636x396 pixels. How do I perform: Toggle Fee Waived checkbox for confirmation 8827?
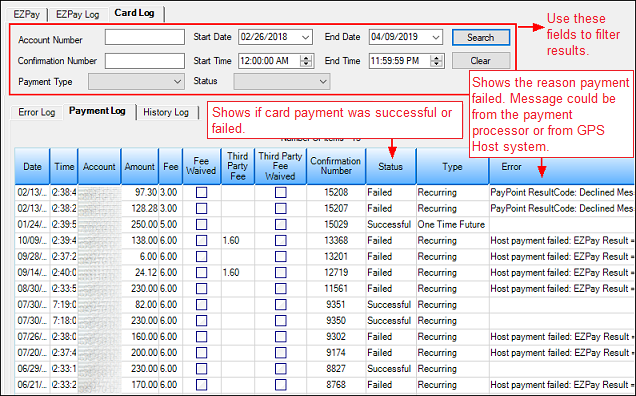[x=202, y=369]
